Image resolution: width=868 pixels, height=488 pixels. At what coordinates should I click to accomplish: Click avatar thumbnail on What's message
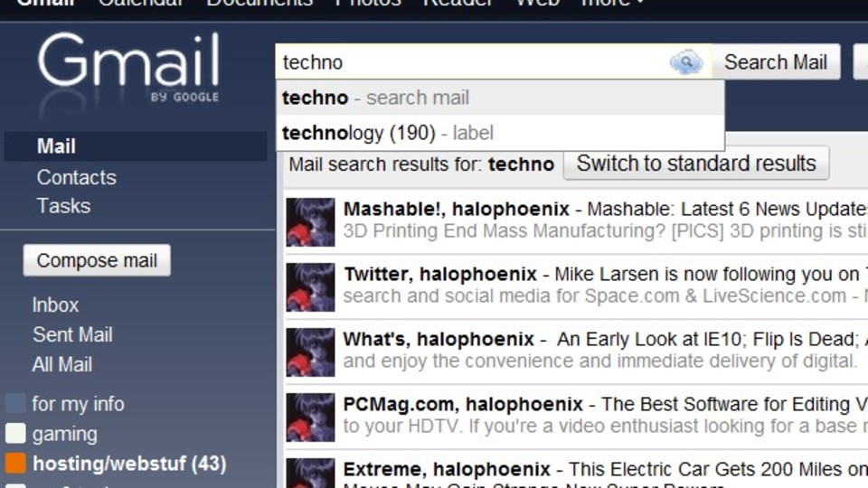(310, 352)
